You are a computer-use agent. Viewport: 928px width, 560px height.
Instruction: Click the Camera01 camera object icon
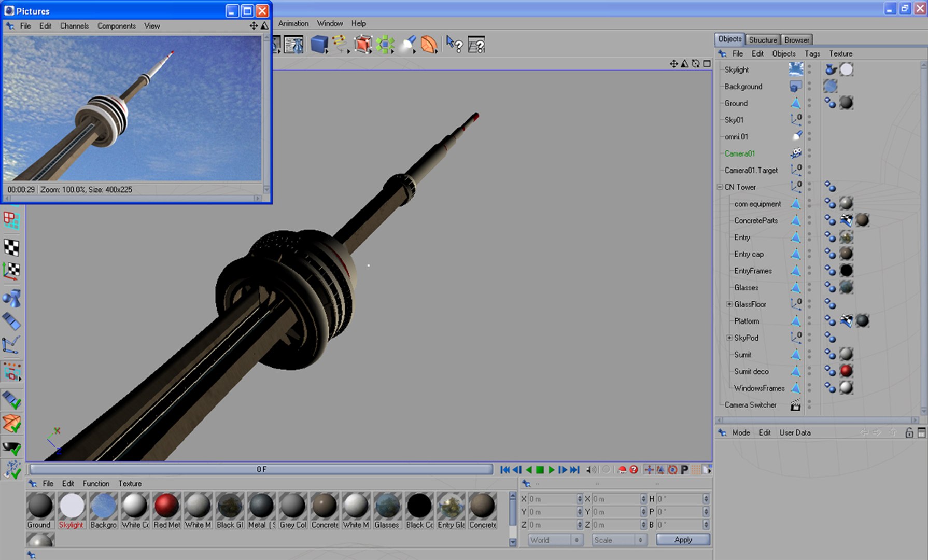click(x=796, y=153)
